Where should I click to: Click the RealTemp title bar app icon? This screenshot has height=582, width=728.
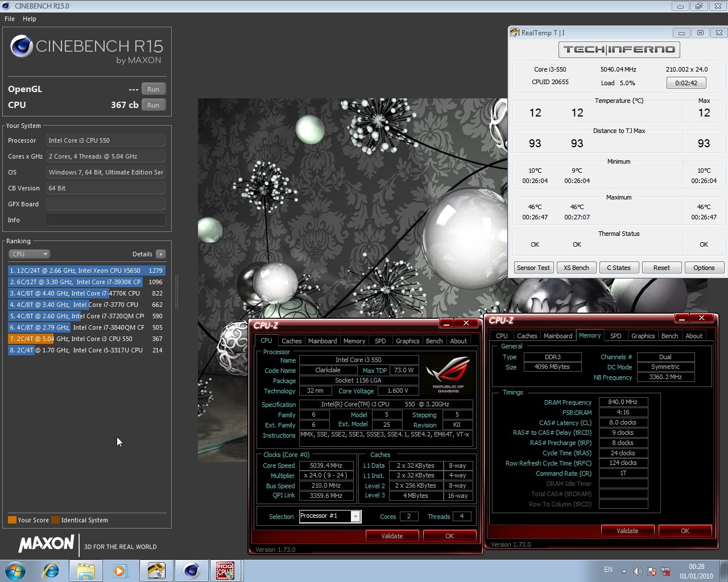515,32
